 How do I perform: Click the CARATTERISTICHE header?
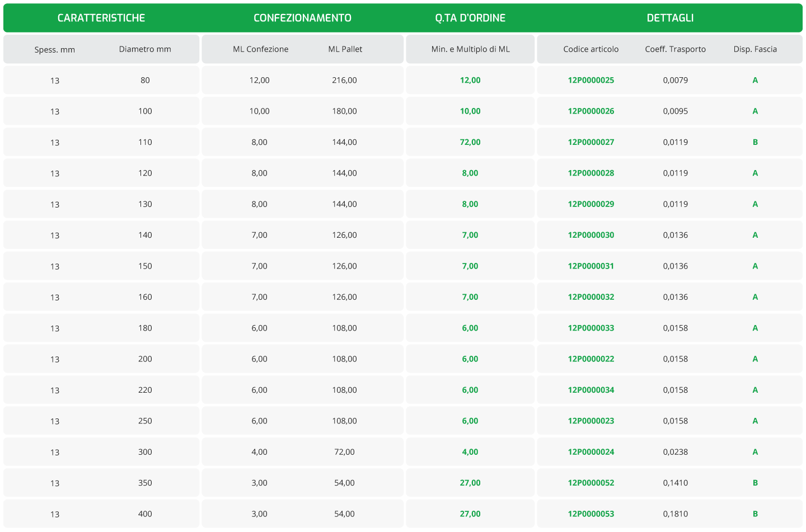[x=101, y=18]
